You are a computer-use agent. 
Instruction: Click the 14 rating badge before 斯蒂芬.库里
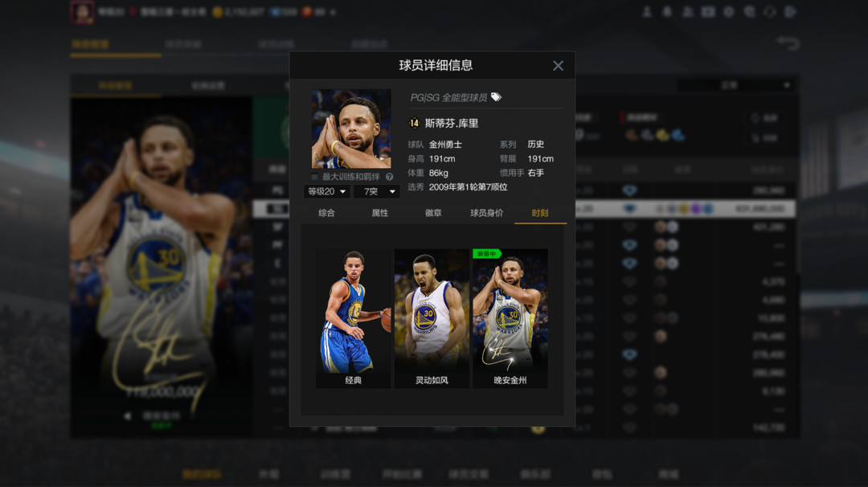414,123
